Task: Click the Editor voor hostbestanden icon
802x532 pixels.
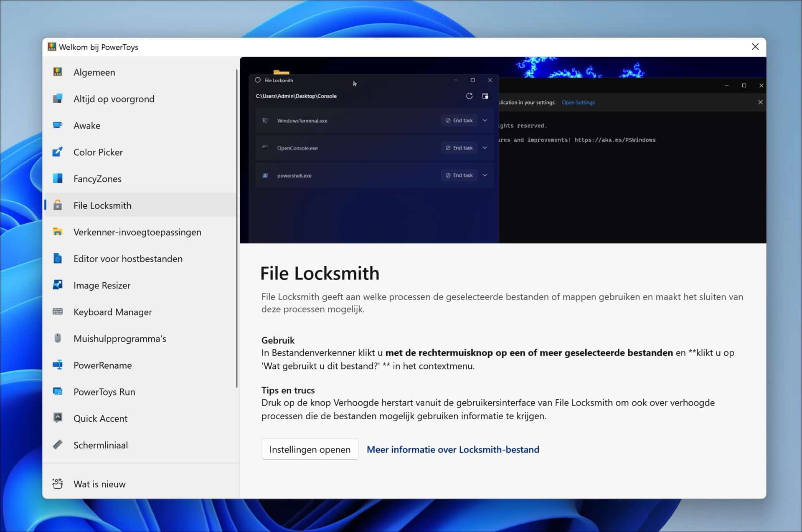Action: point(58,258)
